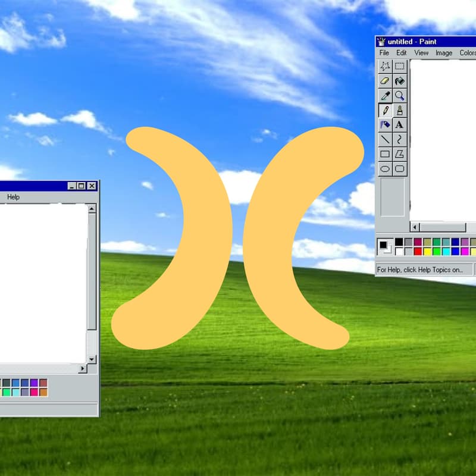
Task: Click the left scroll arrow under the untitled canvas
Action: click(415, 227)
